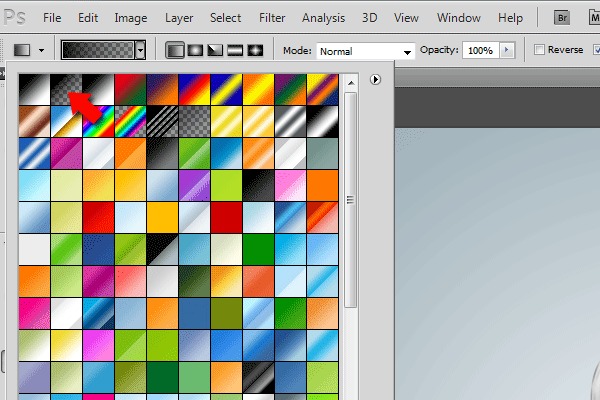The width and height of the screenshot is (600, 400).
Task: Pick the Red to Green gradient swatch
Action: (130, 89)
